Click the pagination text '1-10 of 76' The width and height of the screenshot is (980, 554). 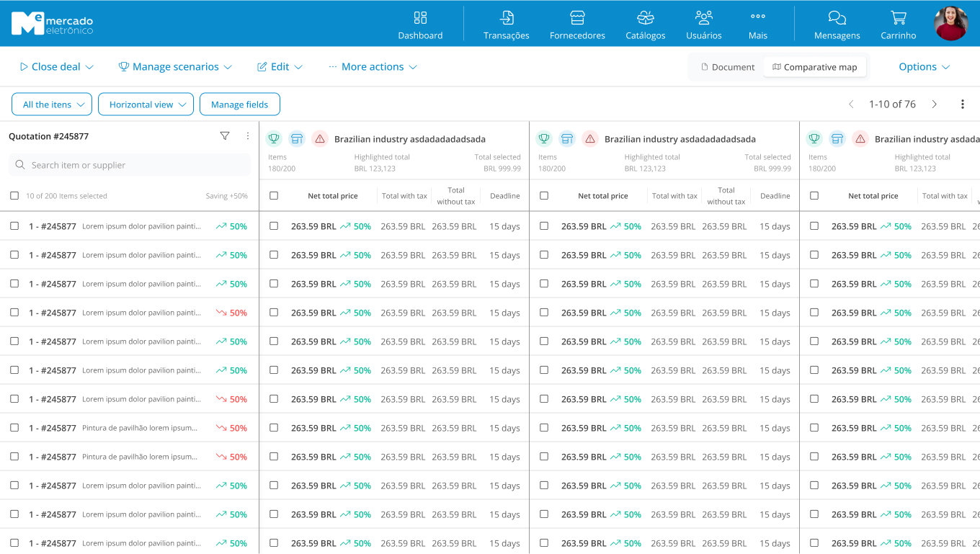point(892,104)
